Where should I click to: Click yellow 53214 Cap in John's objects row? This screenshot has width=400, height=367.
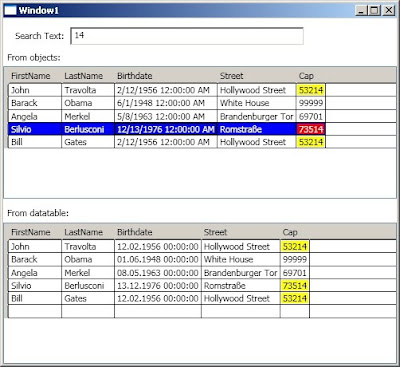[311, 90]
